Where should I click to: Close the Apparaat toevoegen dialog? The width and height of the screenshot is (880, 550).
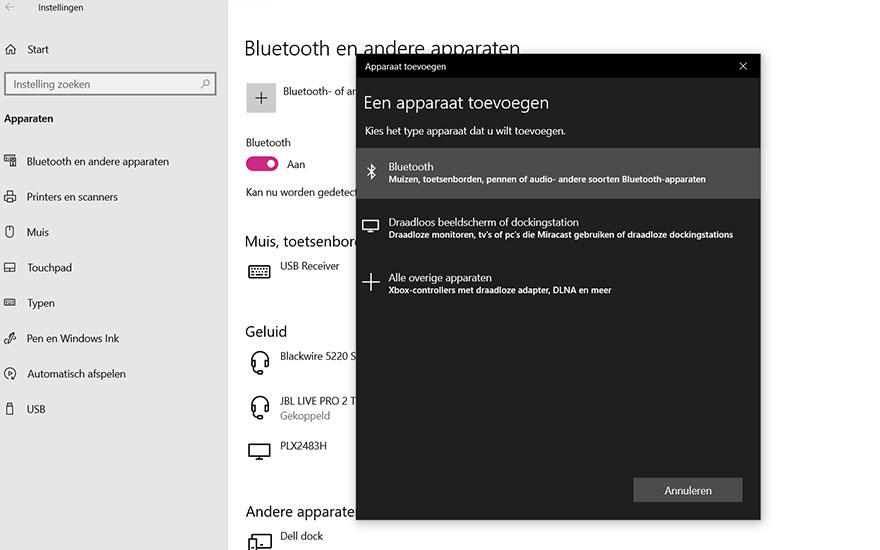click(x=743, y=66)
